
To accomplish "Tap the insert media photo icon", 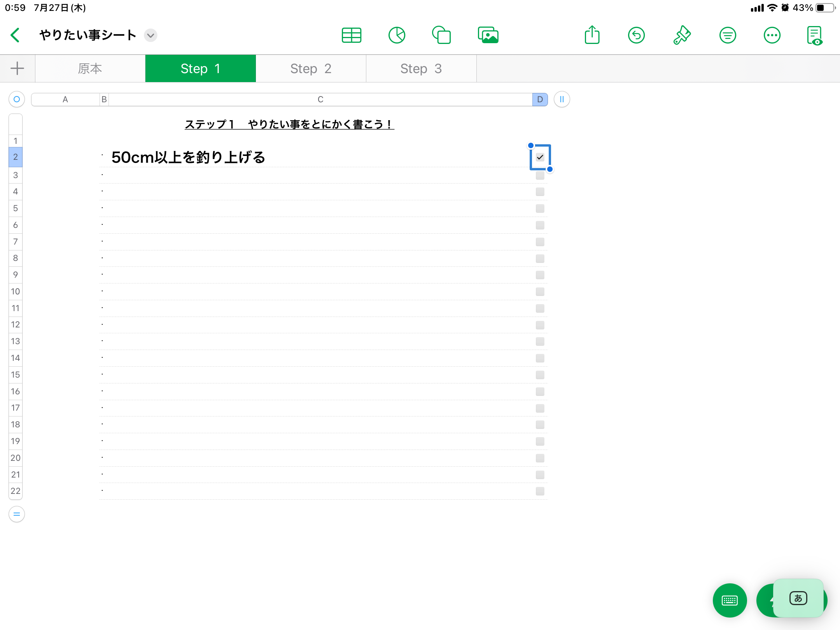I will coord(488,35).
